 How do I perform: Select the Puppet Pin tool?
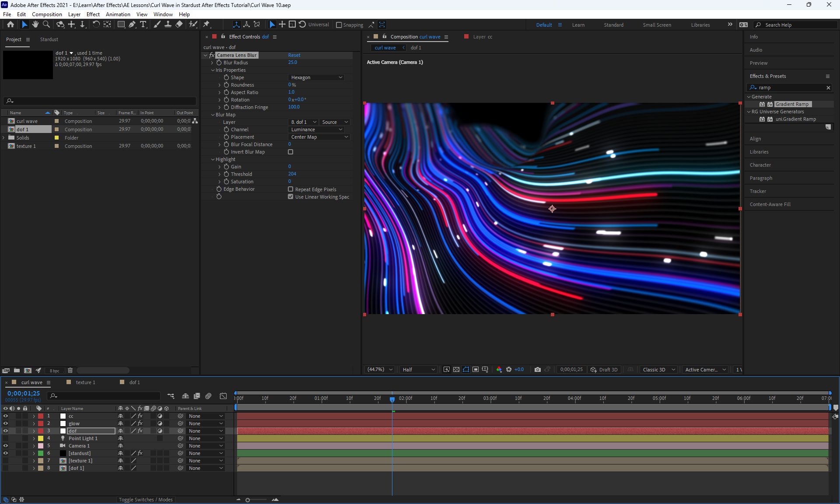pyautogui.click(x=206, y=24)
